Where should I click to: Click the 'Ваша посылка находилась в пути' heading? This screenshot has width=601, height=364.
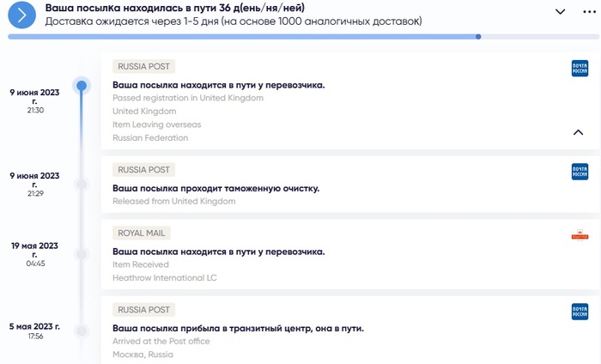[x=174, y=8]
